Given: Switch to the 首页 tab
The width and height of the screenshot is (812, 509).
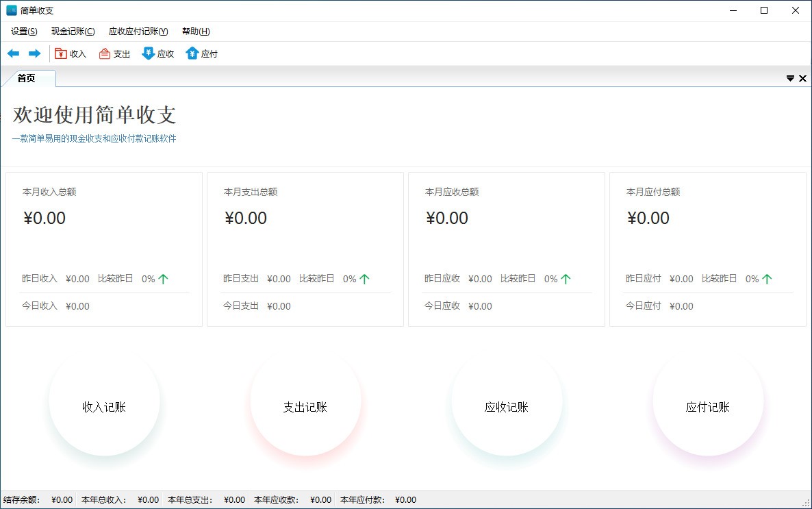Looking at the screenshot, I should pos(27,78).
